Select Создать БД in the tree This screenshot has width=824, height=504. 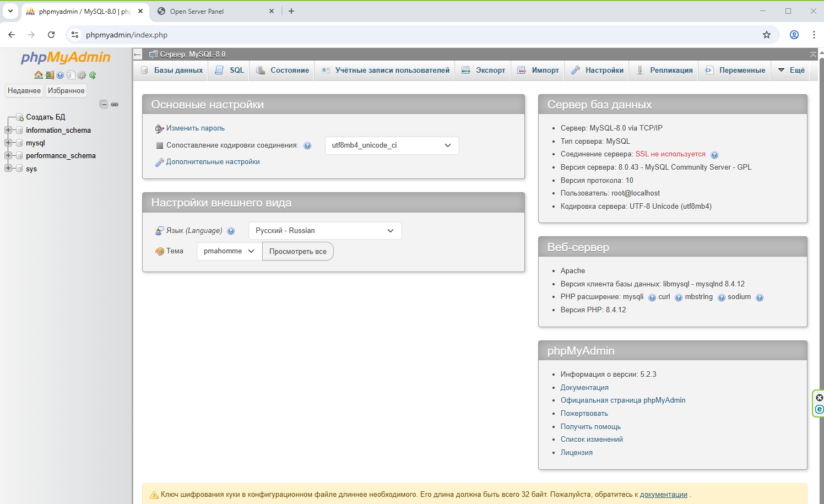46,117
